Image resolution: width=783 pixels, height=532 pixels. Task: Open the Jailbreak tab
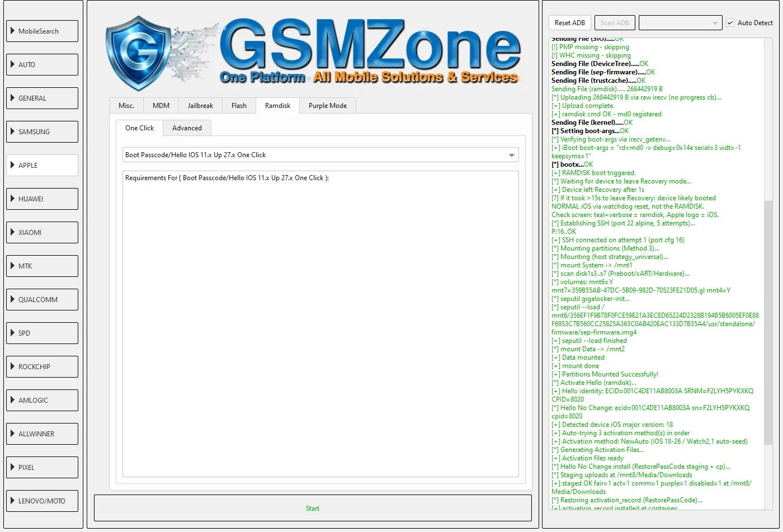click(x=200, y=106)
